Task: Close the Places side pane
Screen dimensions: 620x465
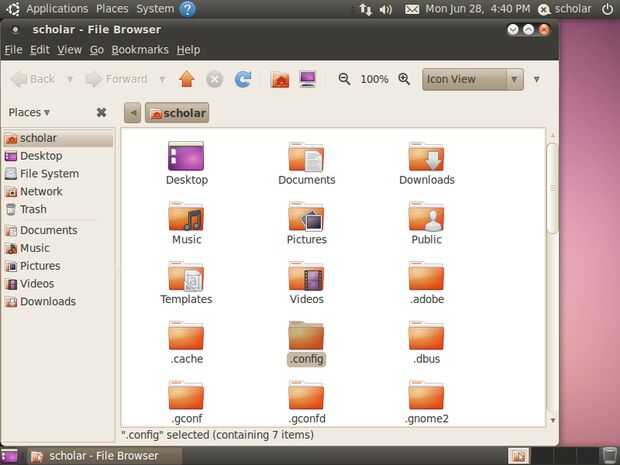Action: tap(101, 112)
